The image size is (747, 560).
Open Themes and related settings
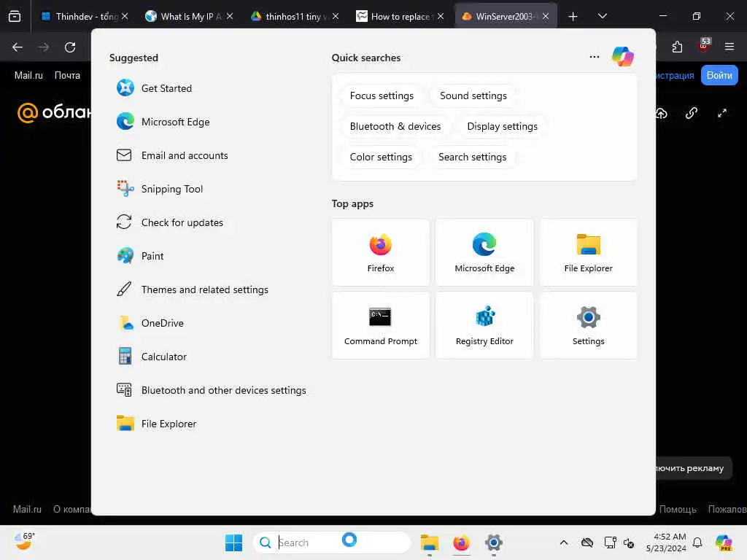193,289
